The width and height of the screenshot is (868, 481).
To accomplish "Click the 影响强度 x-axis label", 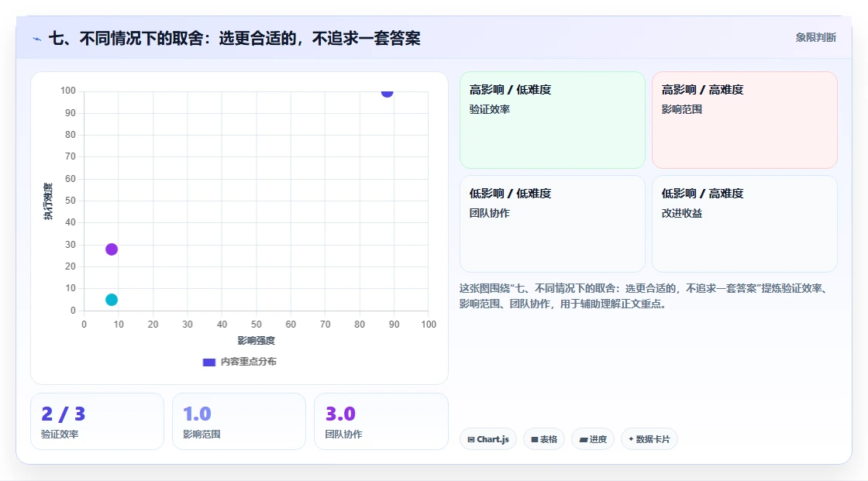I will 257,340.
